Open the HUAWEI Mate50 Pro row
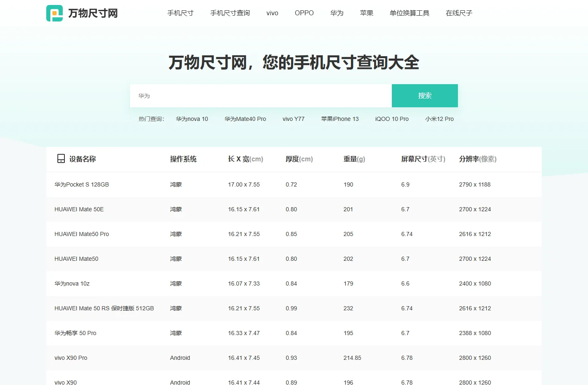The height and width of the screenshot is (385, 588). [294, 234]
